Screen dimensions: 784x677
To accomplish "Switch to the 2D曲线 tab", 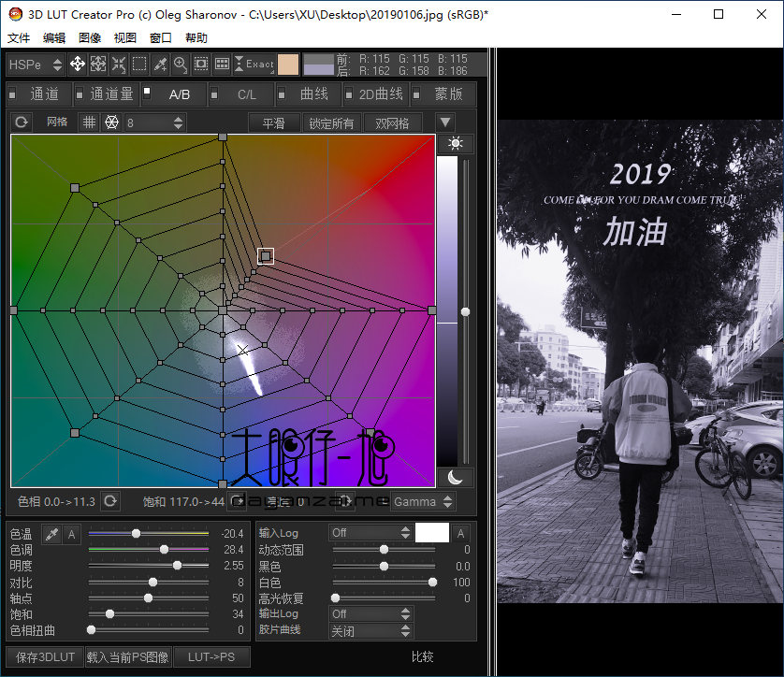I will pyautogui.click(x=379, y=94).
